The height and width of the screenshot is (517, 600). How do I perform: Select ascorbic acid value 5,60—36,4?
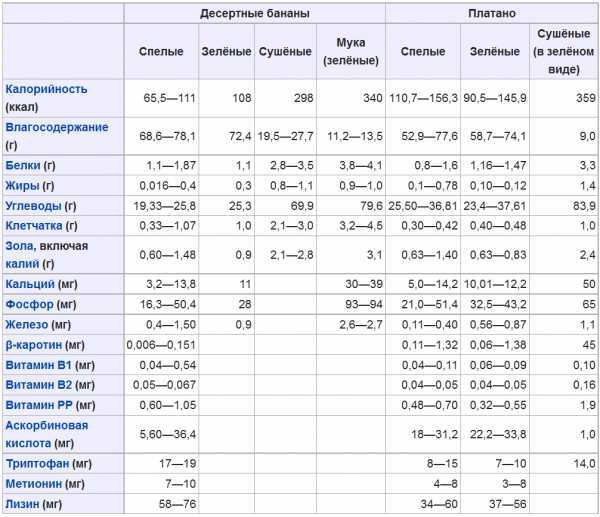click(x=167, y=434)
